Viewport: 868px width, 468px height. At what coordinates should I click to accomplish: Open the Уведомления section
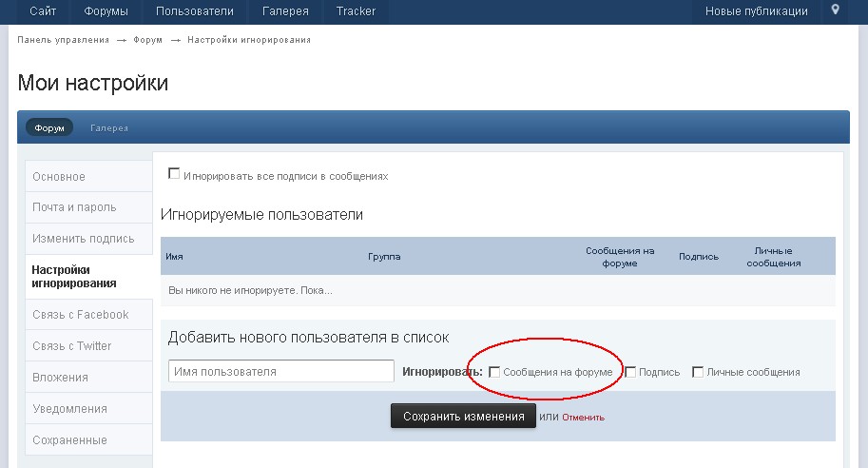pyautogui.click(x=88, y=409)
